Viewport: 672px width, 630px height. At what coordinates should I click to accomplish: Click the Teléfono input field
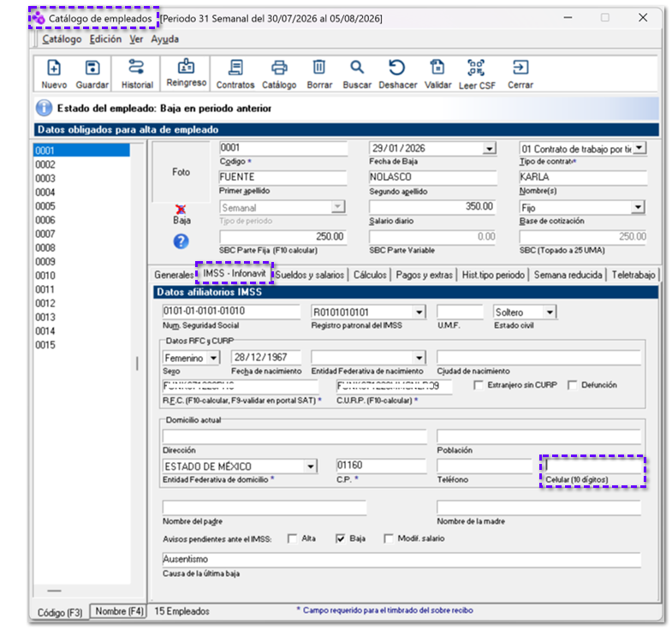coord(484,466)
